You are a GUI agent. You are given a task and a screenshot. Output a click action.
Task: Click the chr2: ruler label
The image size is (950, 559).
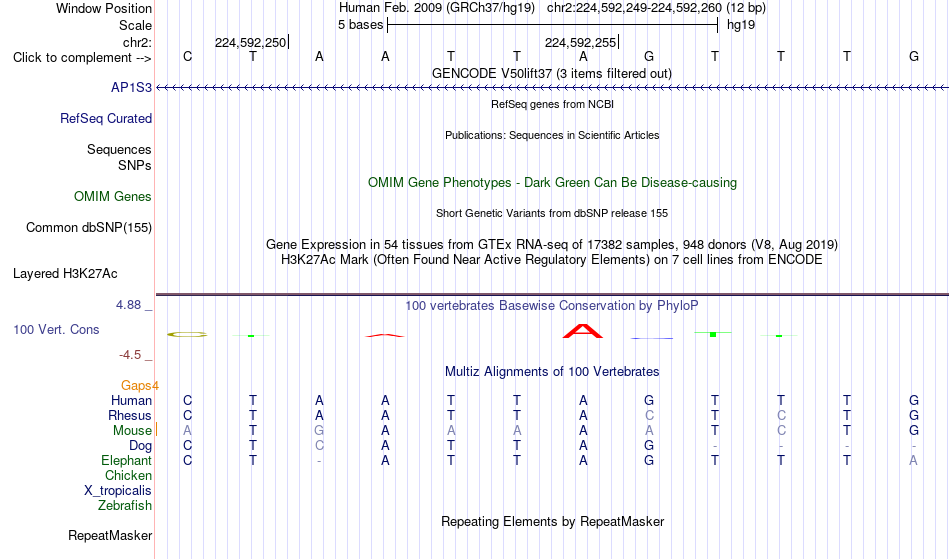point(137,42)
